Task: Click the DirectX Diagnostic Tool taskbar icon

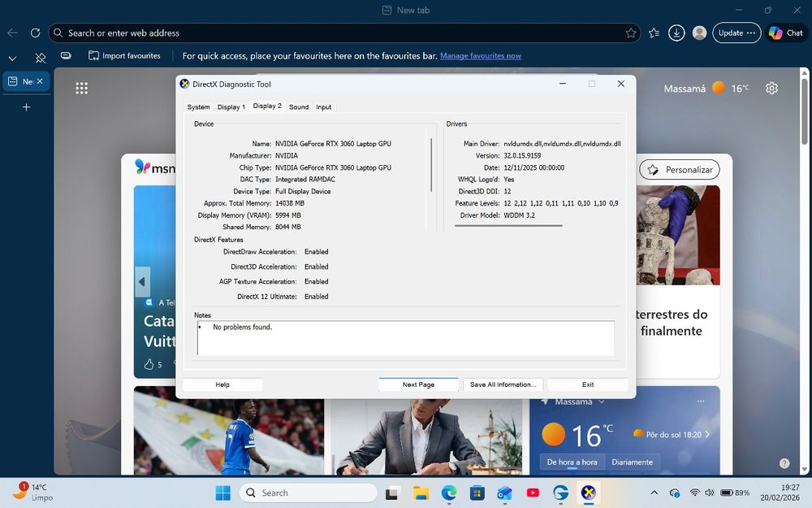Action: [588, 493]
